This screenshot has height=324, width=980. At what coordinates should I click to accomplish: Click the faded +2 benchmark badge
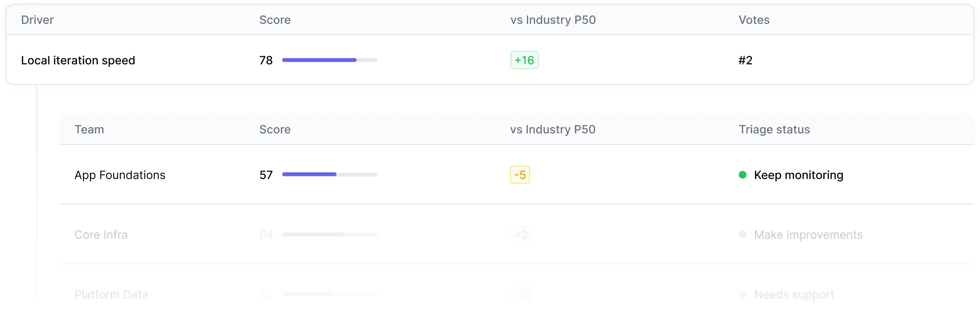coord(521,235)
